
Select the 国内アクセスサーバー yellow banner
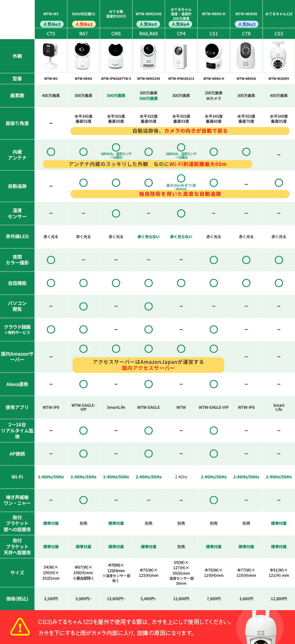click(x=148, y=365)
